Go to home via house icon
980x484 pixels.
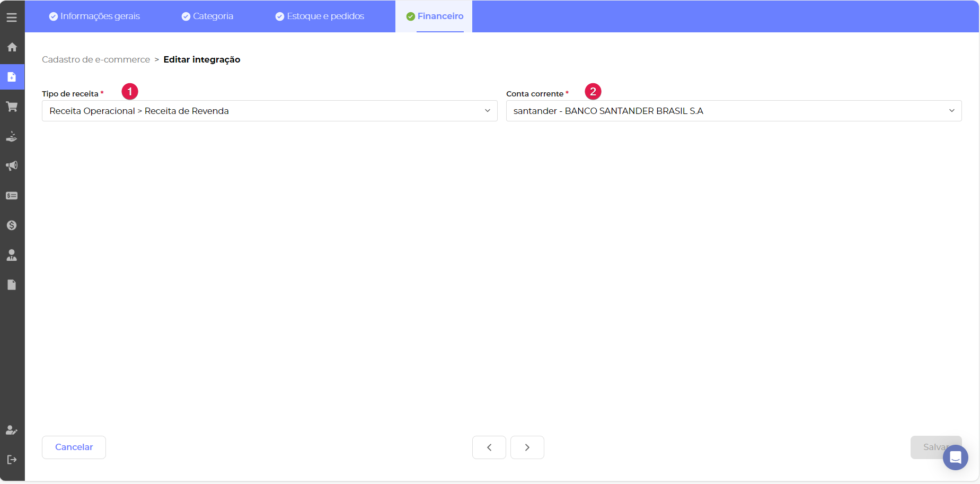click(12, 47)
